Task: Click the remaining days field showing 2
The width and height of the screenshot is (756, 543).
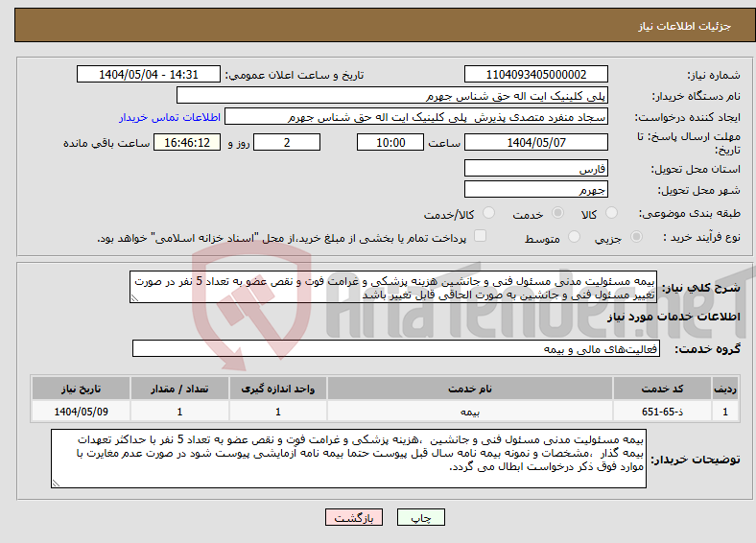Action: [287, 142]
